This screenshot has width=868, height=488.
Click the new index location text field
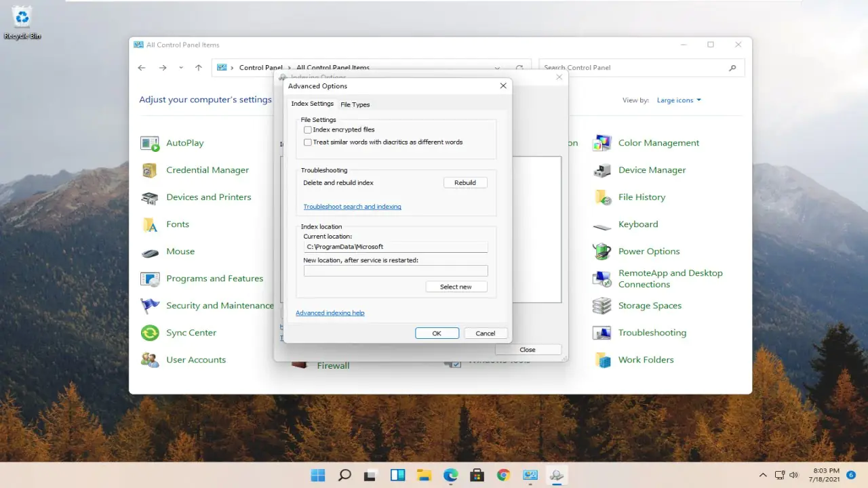[x=395, y=271]
